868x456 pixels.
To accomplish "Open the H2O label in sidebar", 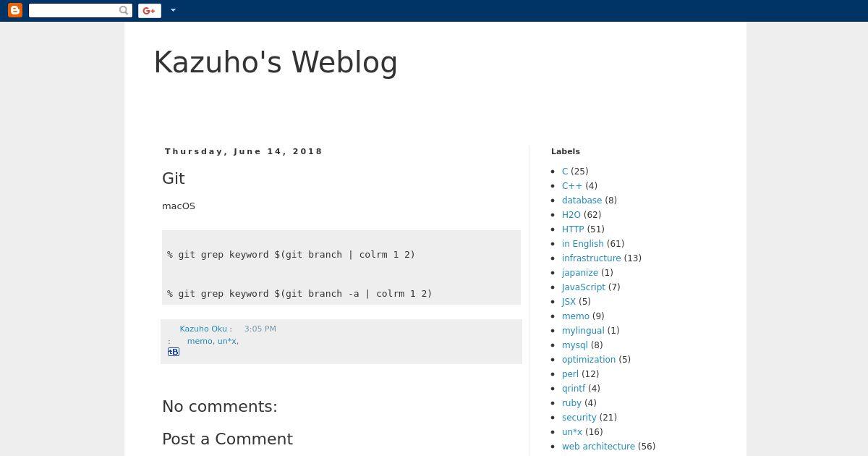I will 571,215.
